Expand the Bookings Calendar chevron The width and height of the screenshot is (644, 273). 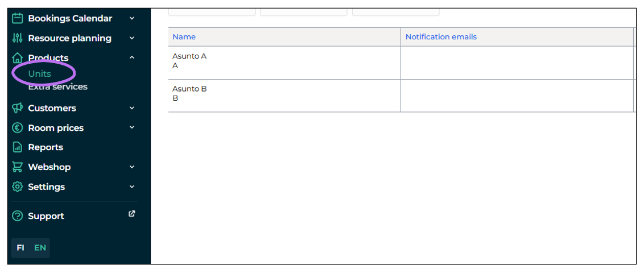(132, 18)
